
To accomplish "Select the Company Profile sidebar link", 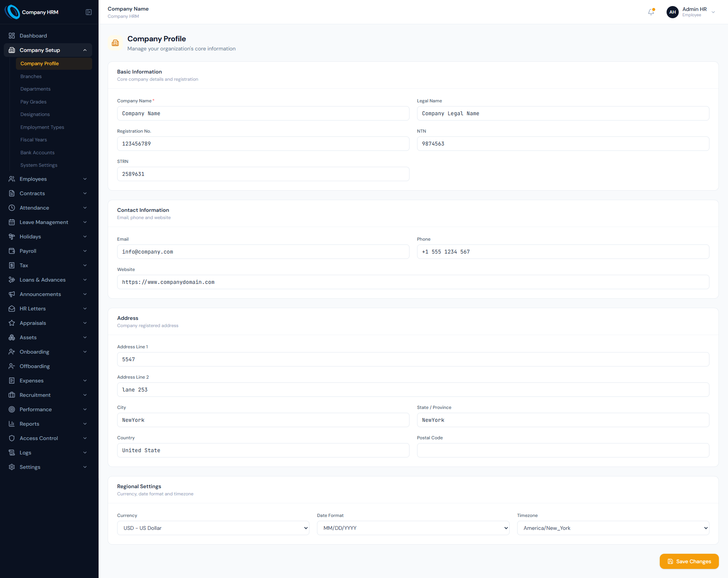I will tap(54, 63).
